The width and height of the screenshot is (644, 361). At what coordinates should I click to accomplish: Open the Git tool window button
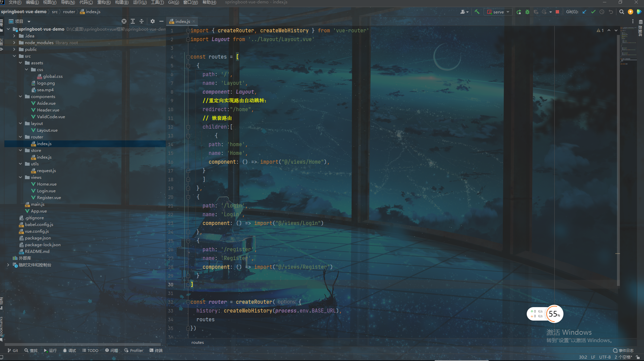12,351
